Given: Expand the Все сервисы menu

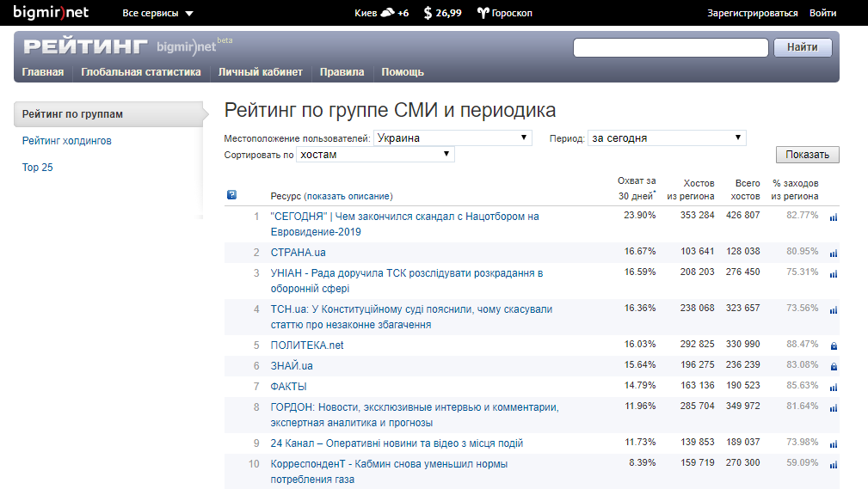Looking at the screenshot, I should [157, 14].
